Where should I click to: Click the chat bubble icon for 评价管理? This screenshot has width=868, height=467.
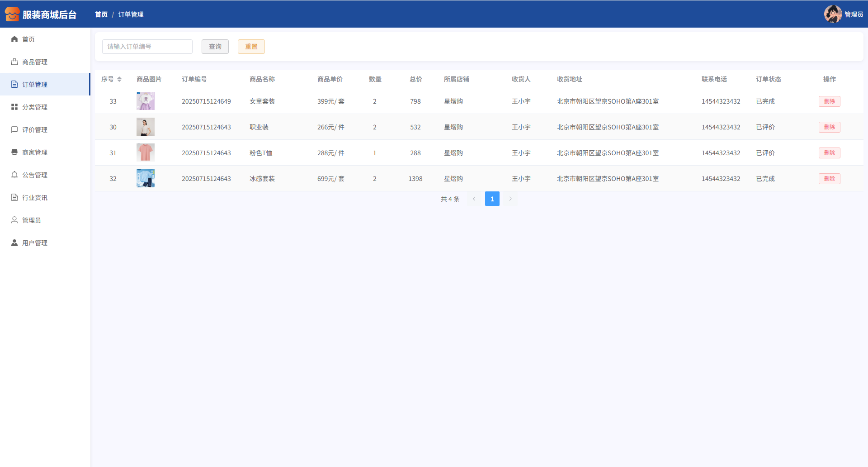(x=14, y=130)
